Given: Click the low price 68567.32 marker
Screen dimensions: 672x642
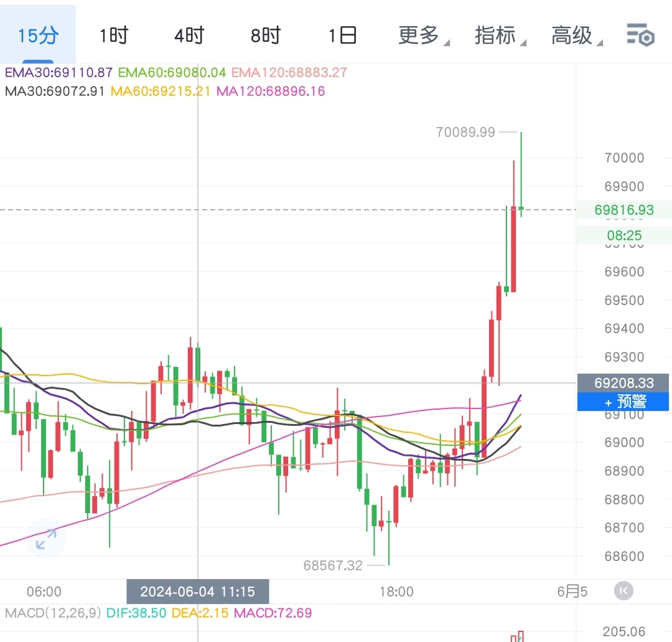Looking at the screenshot, I should click(x=333, y=565).
